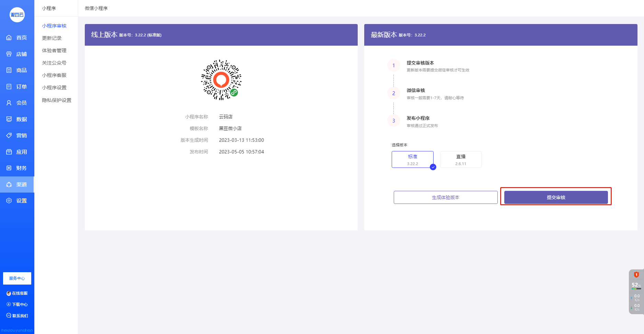Click the 商品 goods icon
644x334 pixels.
(x=9, y=70)
